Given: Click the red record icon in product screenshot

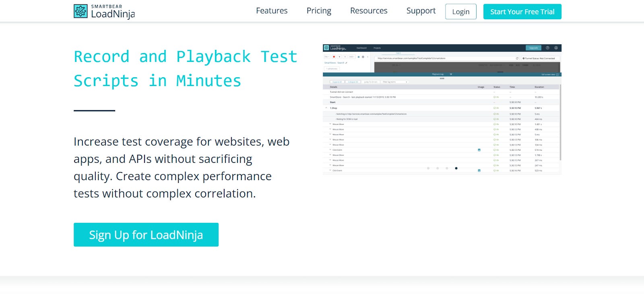Looking at the screenshot, I should coord(334,57).
